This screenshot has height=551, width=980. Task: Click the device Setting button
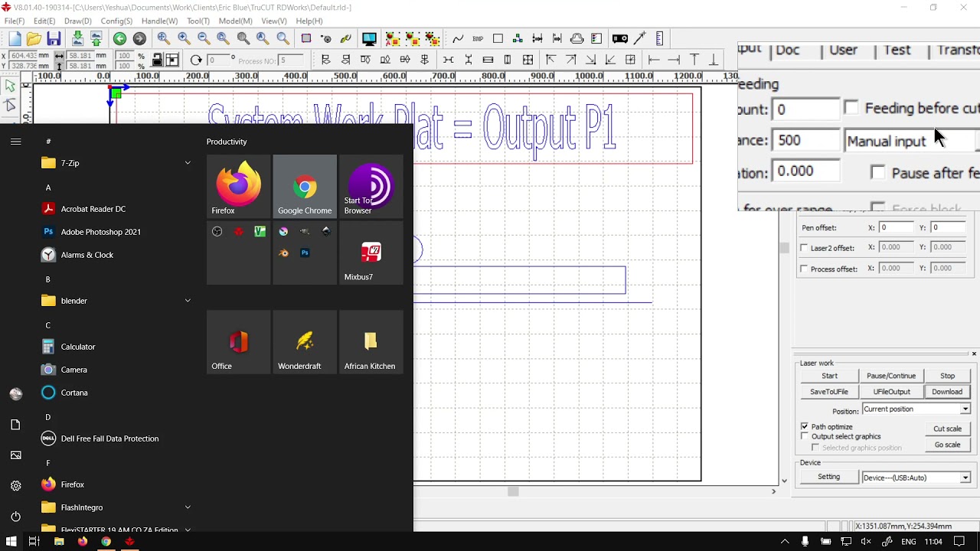[829, 478]
